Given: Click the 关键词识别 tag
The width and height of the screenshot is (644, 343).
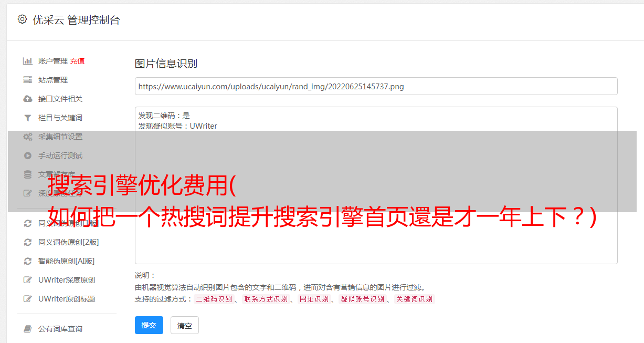Looking at the screenshot, I should pos(415,299).
